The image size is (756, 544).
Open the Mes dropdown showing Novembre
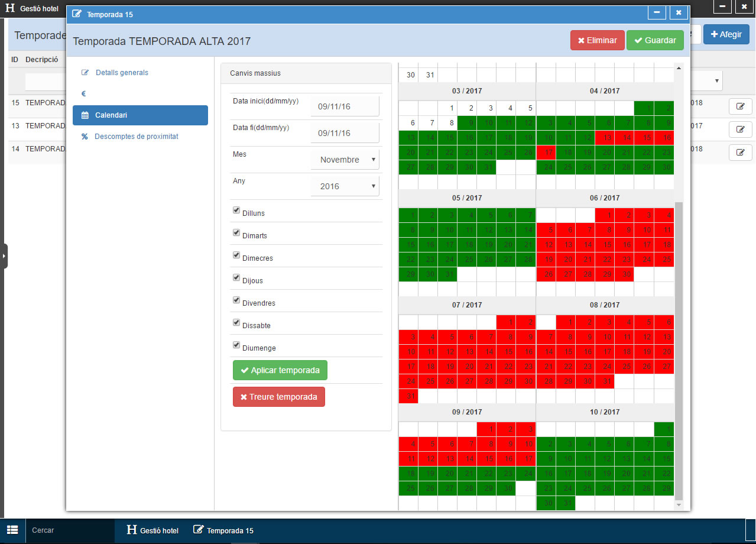pyautogui.click(x=345, y=160)
